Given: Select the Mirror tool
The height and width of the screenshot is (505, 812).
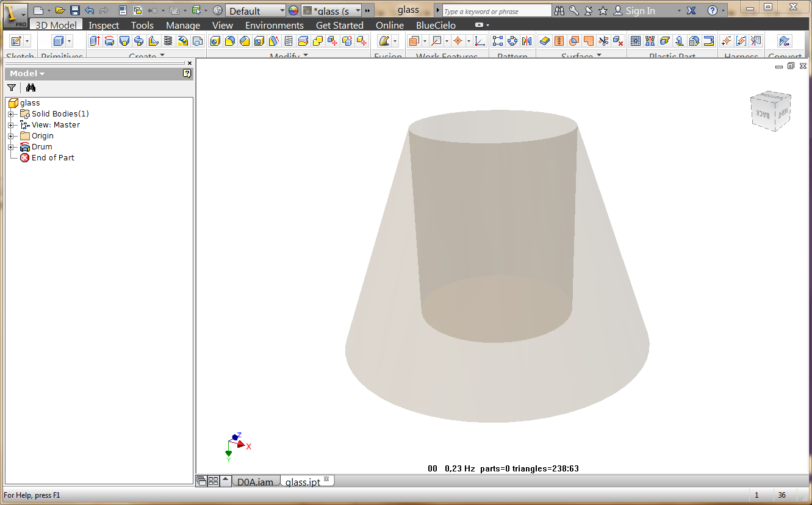Looking at the screenshot, I should point(527,41).
